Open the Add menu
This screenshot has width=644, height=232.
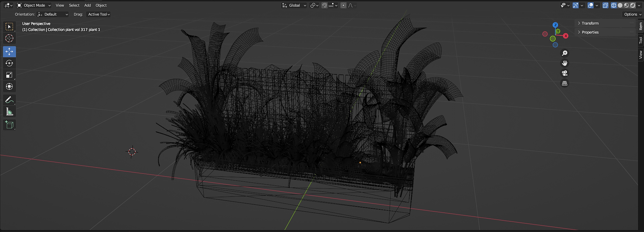[x=88, y=5]
